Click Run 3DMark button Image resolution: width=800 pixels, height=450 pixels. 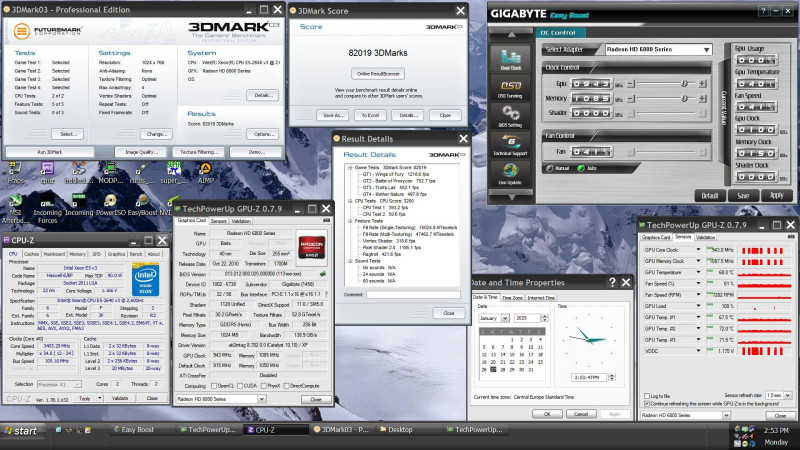point(50,152)
